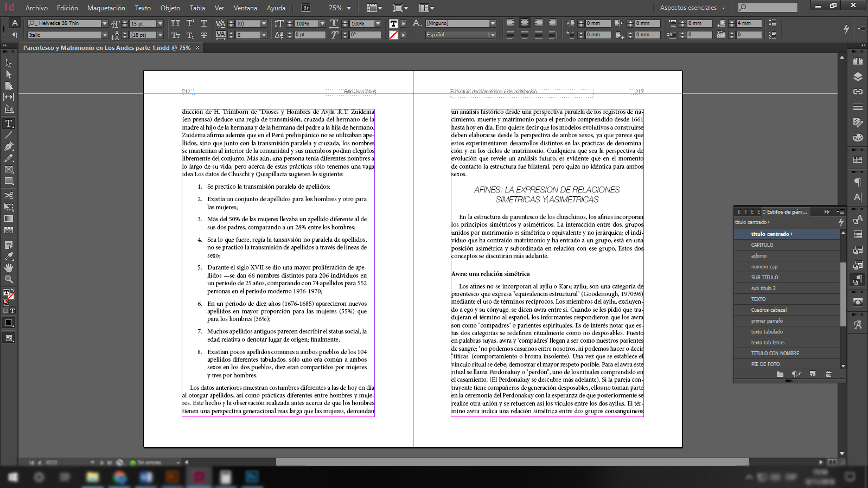The height and width of the screenshot is (488, 868).
Task: Open the 15 pt font size dropdown
Action: point(160,23)
